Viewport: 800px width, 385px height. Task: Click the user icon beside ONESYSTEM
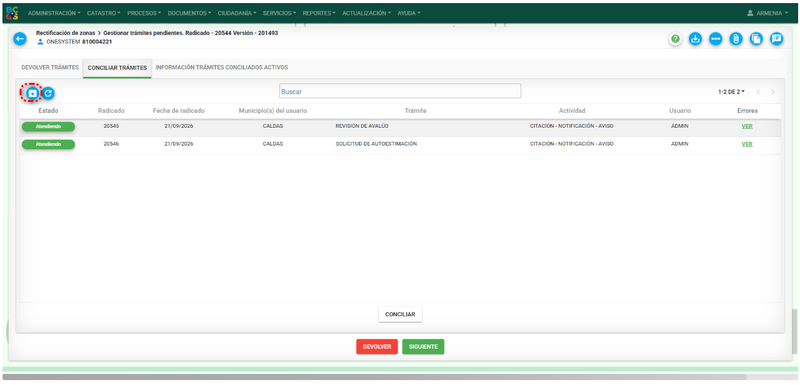tap(40, 42)
